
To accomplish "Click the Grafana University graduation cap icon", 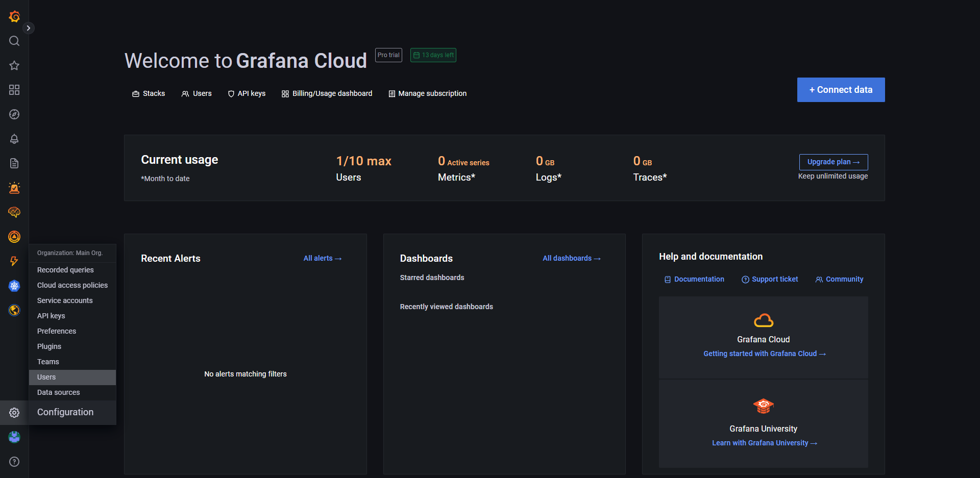I will coord(764,406).
